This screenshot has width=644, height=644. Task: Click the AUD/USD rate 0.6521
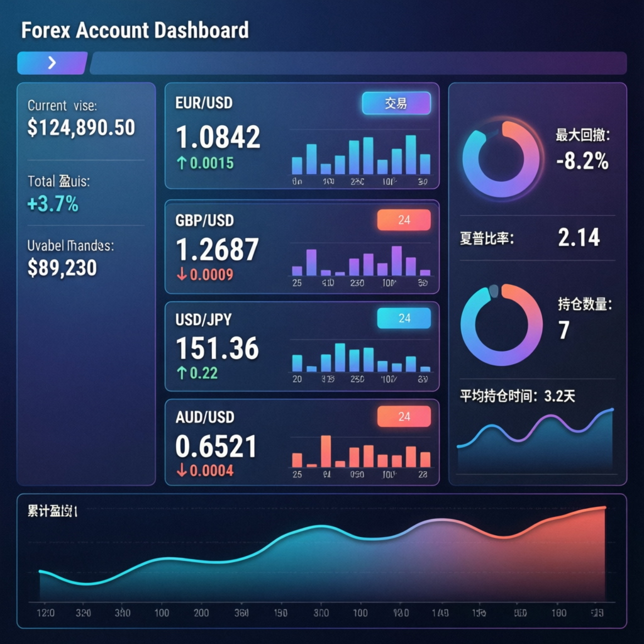(x=216, y=447)
